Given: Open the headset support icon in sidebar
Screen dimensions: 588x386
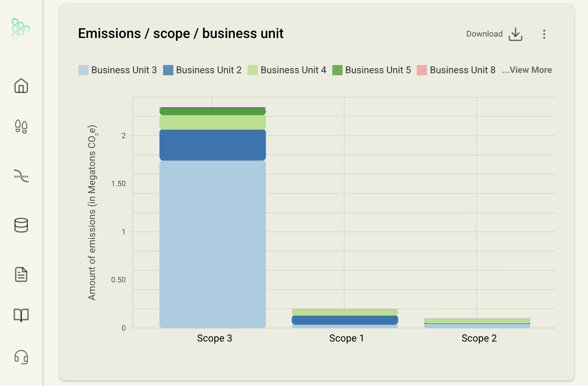Looking at the screenshot, I should [x=21, y=357].
